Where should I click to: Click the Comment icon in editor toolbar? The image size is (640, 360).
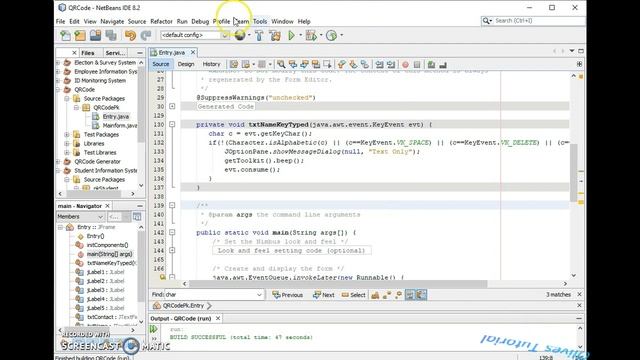431,64
